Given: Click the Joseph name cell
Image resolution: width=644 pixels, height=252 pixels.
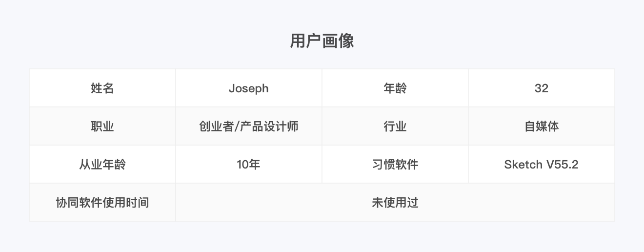Looking at the screenshot, I should (249, 88).
